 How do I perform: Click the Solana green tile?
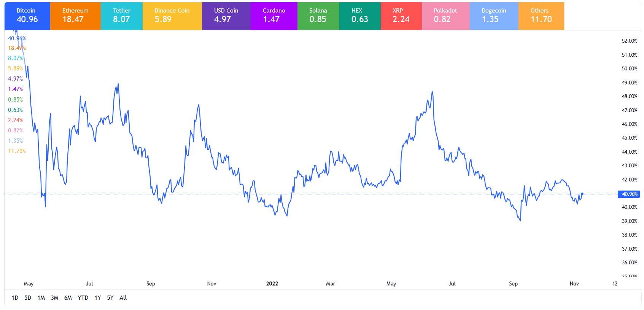tap(318, 16)
